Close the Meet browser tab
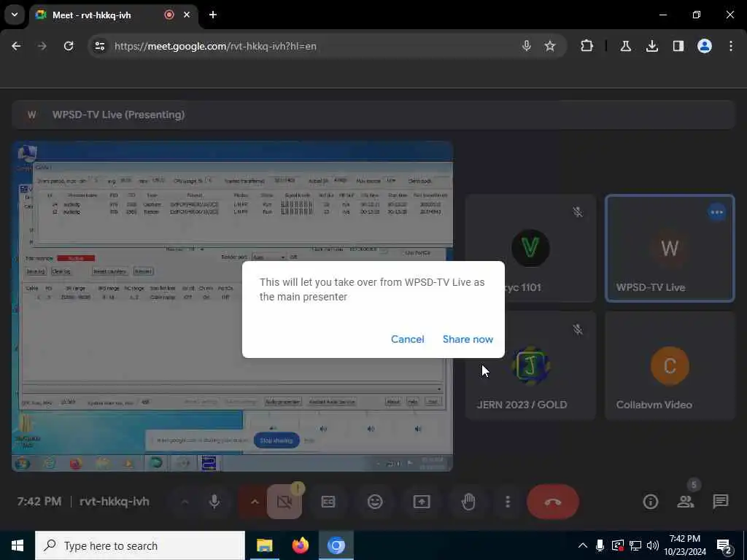Image resolution: width=747 pixels, height=560 pixels. coord(187,15)
